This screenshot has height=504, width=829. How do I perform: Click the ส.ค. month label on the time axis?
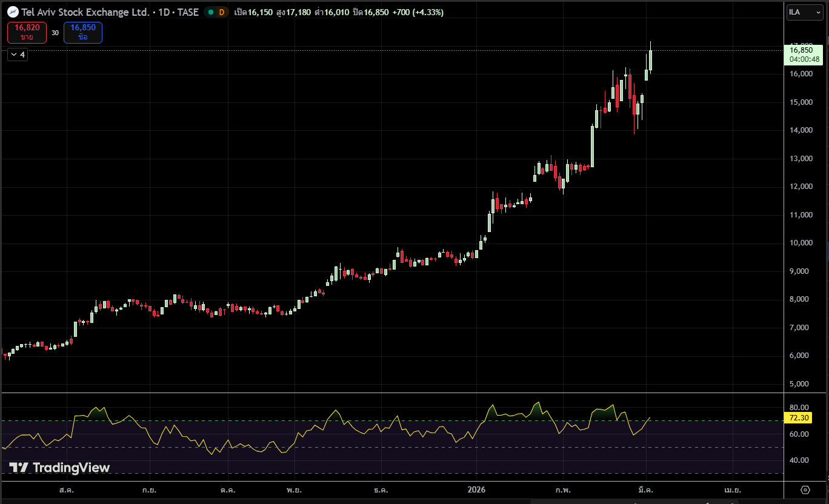pos(67,489)
